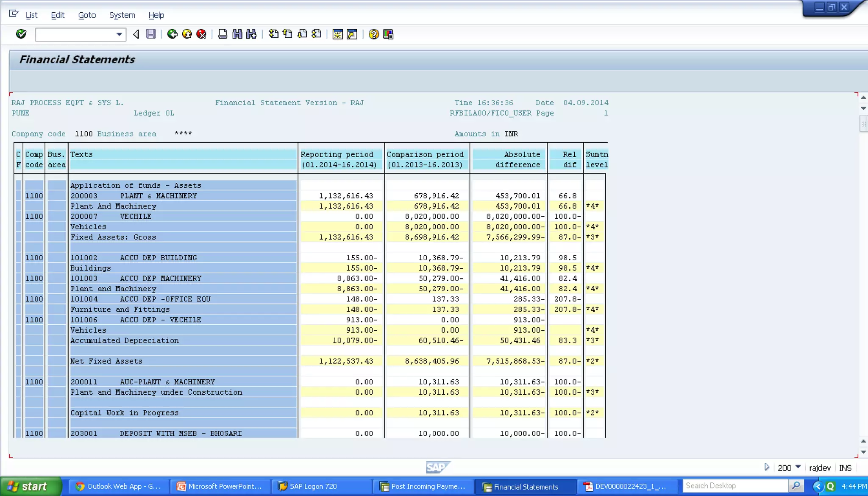Click the Print icon in toolbar
The image size is (868, 496).
pos(223,34)
